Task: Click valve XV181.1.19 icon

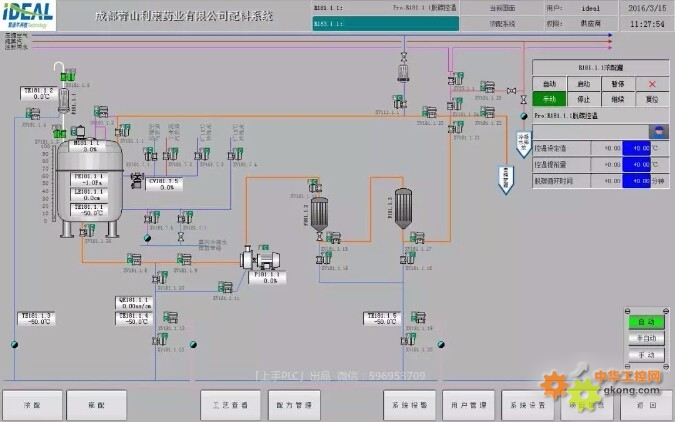Action: [x=418, y=317]
